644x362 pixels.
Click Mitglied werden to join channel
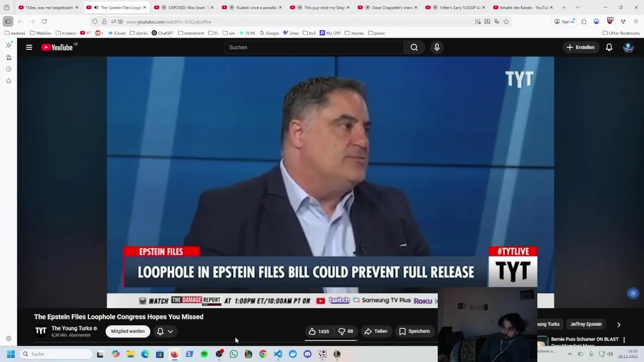point(128,331)
